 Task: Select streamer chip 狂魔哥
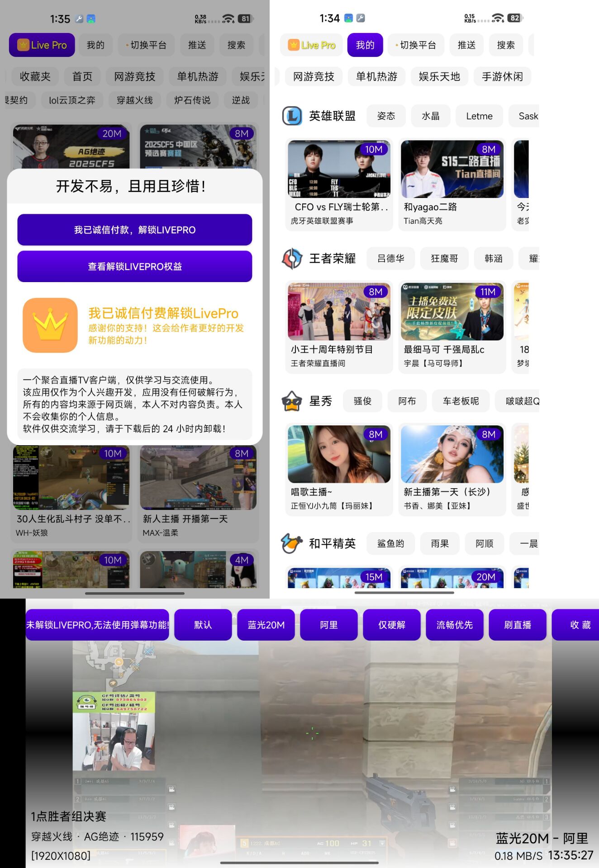pos(444,259)
